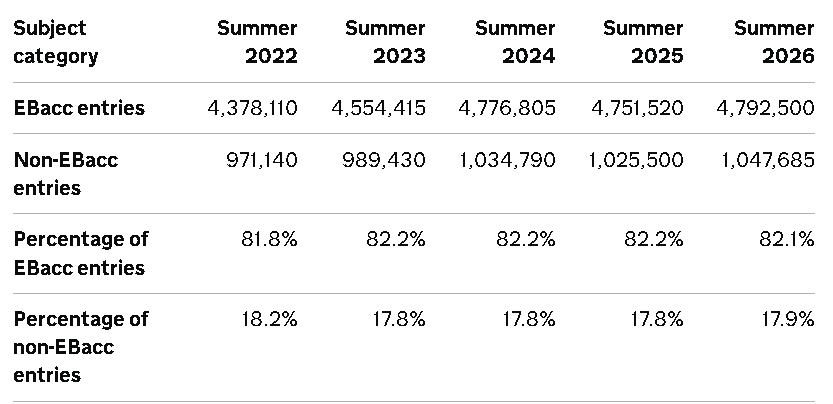Select the 17.9% cell under Summer 2026

[788, 319]
